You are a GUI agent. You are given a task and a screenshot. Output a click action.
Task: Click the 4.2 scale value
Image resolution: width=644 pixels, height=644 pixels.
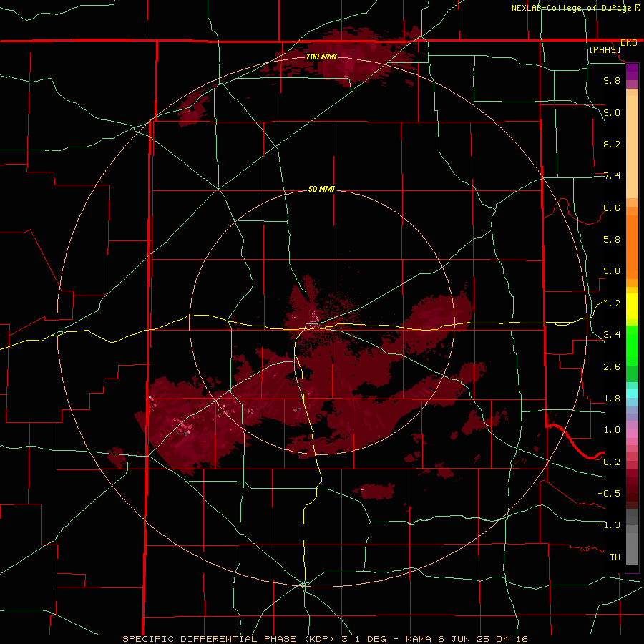[x=612, y=303]
